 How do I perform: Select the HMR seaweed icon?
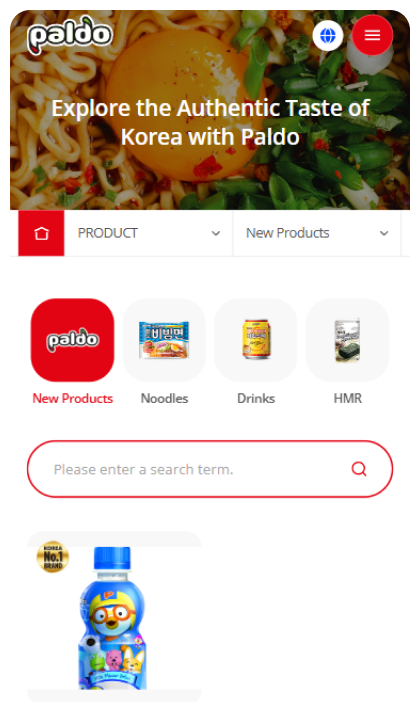(x=348, y=340)
